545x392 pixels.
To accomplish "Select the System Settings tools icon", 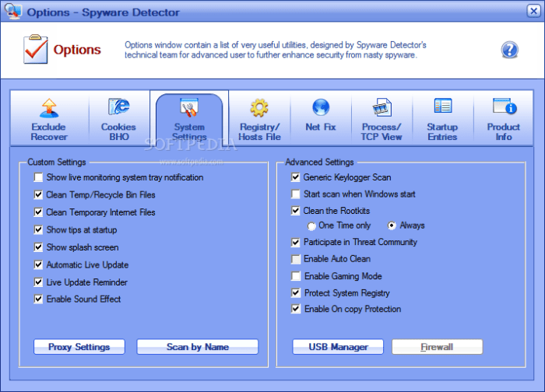I will point(189,107).
